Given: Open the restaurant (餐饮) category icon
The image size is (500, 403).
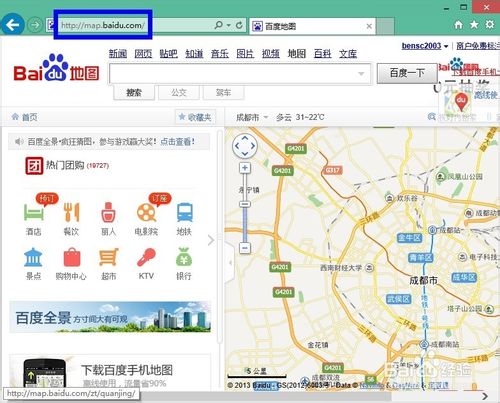Looking at the screenshot, I should tap(71, 212).
